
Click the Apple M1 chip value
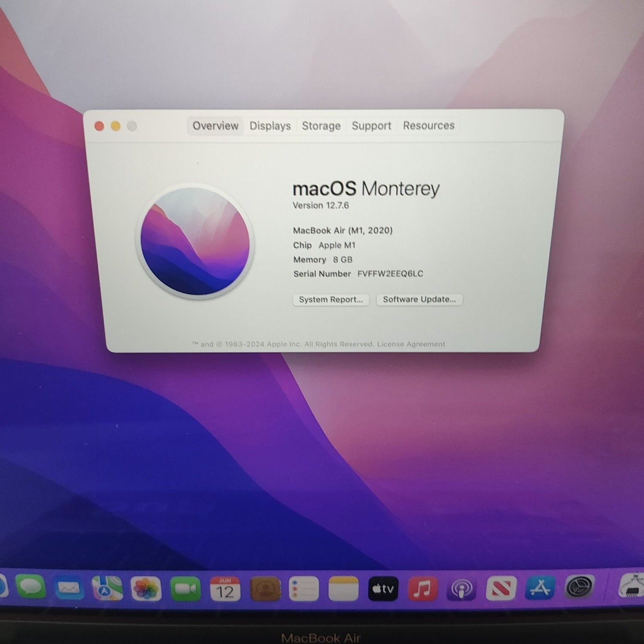337,245
